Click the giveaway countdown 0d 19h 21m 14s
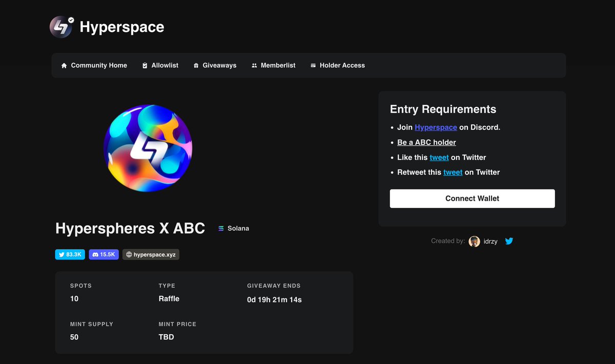The width and height of the screenshot is (615, 364). (x=274, y=299)
